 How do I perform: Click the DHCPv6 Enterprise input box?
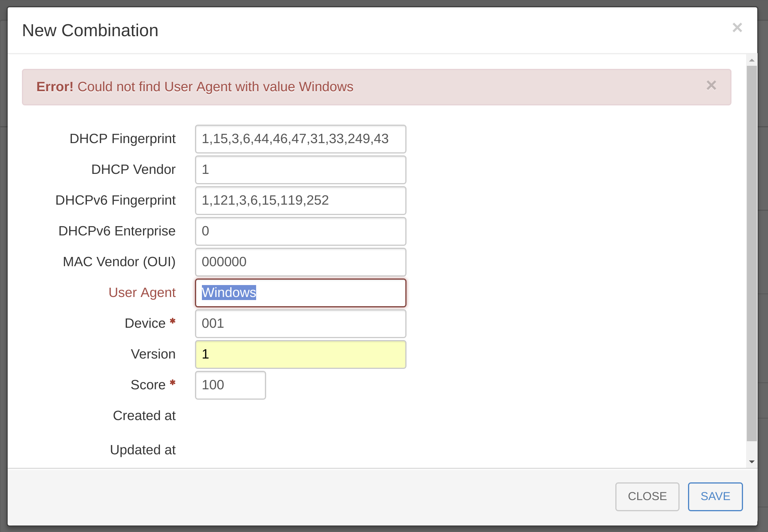pyautogui.click(x=300, y=231)
